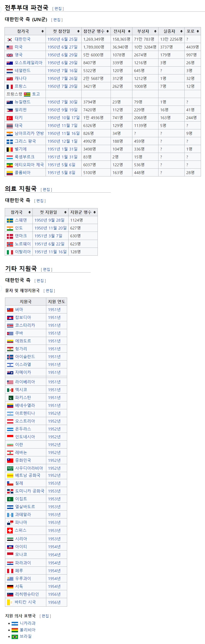Screen dimensions: 205x644
Task: Click the Chile flag beside 칠레
Action: 10,483
